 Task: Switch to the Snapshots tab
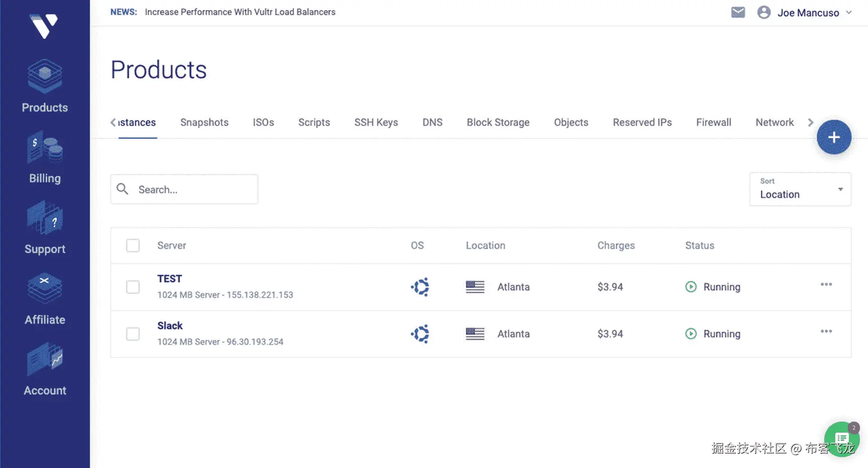(204, 122)
